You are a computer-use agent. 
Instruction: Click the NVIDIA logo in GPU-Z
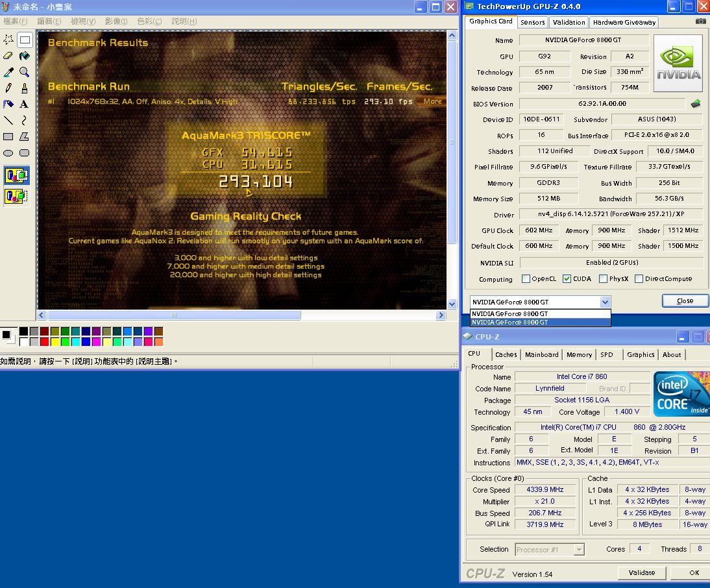[x=678, y=63]
